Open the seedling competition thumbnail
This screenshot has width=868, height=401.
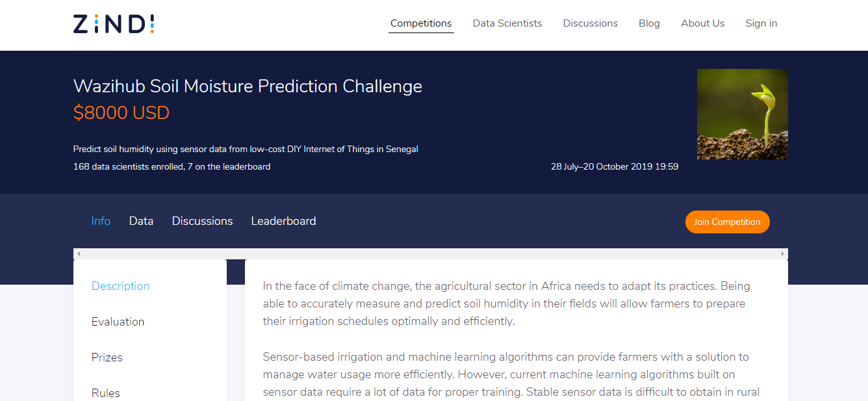742,114
